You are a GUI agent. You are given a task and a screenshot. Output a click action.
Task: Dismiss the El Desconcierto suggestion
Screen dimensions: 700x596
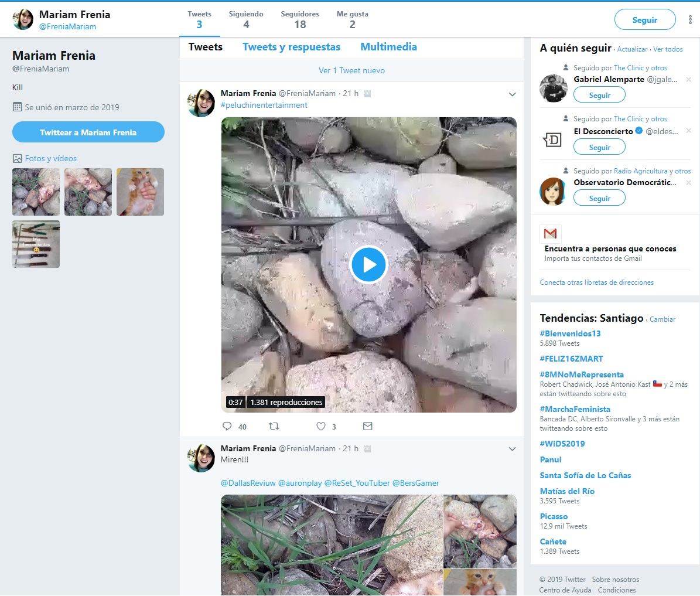[x=688, y=131]
